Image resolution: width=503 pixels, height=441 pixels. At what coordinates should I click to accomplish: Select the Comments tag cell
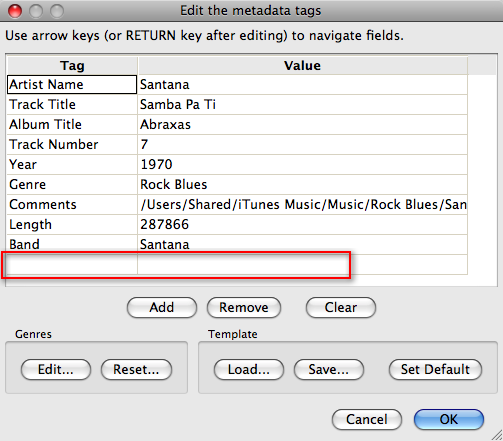[x=72, y=204]
